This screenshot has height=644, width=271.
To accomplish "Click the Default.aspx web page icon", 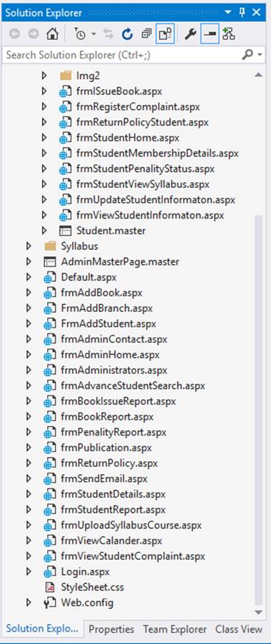I will tap(50, 277).
